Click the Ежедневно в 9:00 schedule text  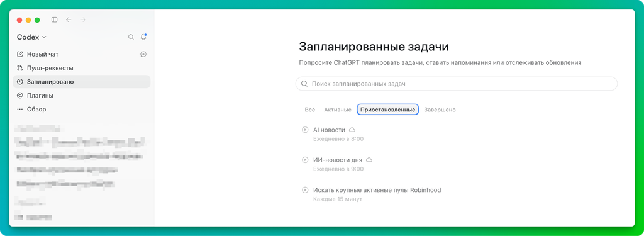338,169
